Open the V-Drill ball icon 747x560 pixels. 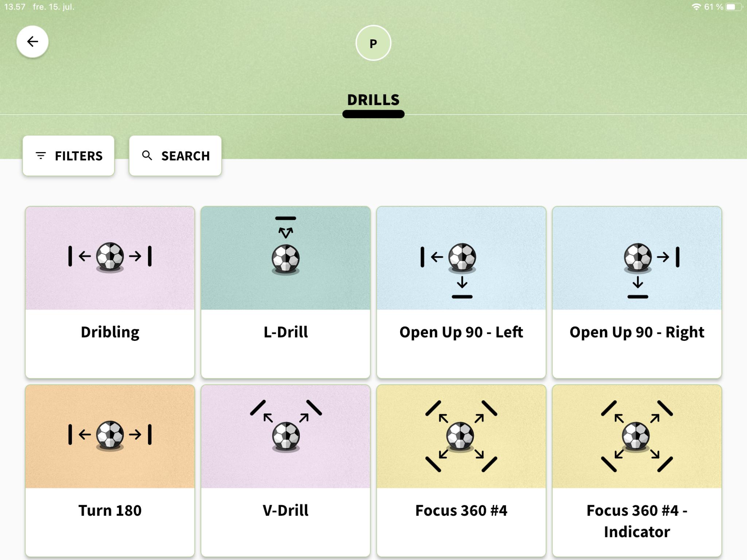(x=286, y=437)
